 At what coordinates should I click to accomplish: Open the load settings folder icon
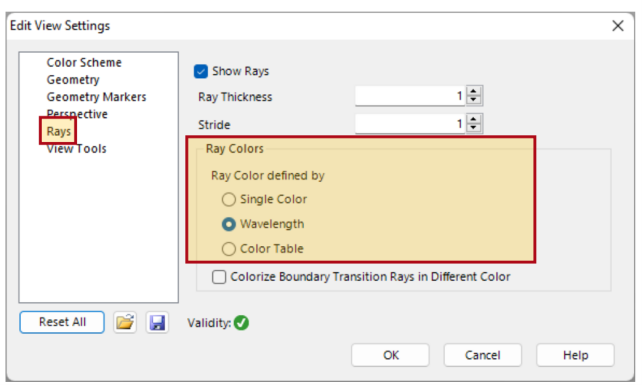(125, 322)
